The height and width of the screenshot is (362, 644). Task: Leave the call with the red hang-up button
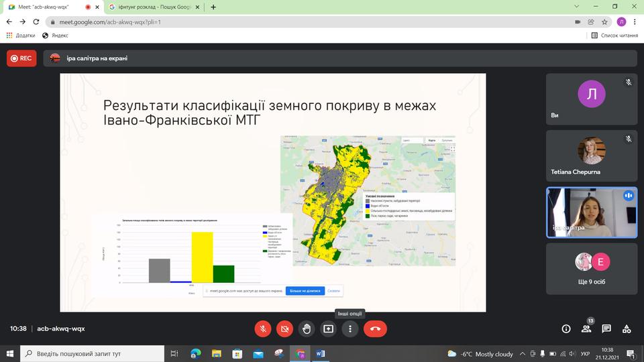(x=375, y=328)
